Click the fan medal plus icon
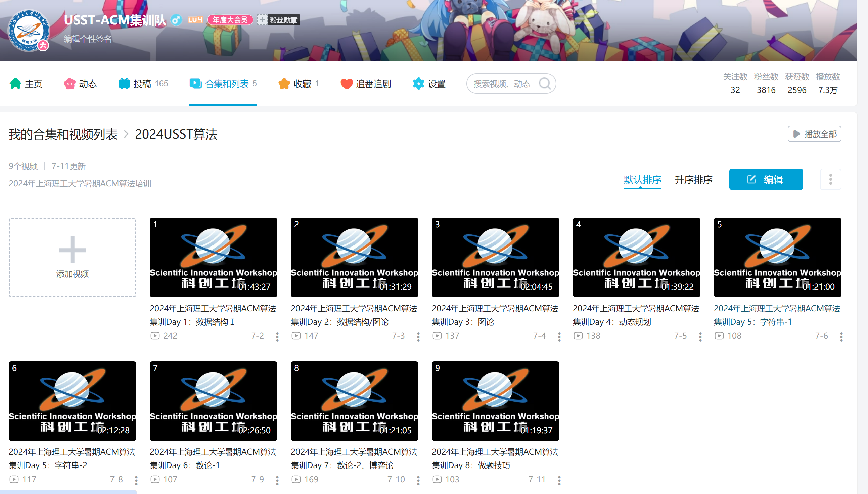This screenshot has width=868, height=494. coord(262,20)
